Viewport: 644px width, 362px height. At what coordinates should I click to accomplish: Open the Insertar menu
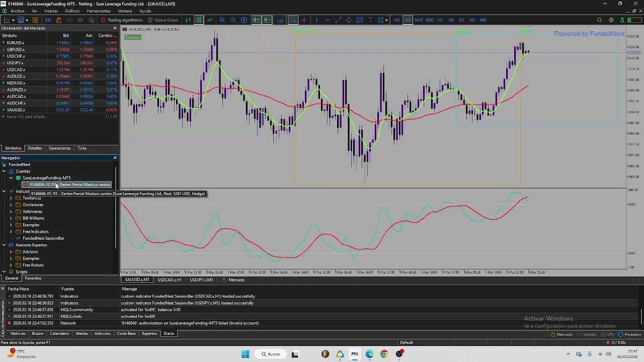pos(51,11)
